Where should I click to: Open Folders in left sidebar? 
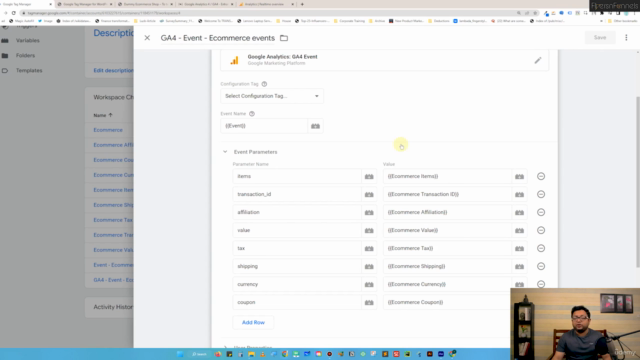pyautogui.click(x=25, y=56)
